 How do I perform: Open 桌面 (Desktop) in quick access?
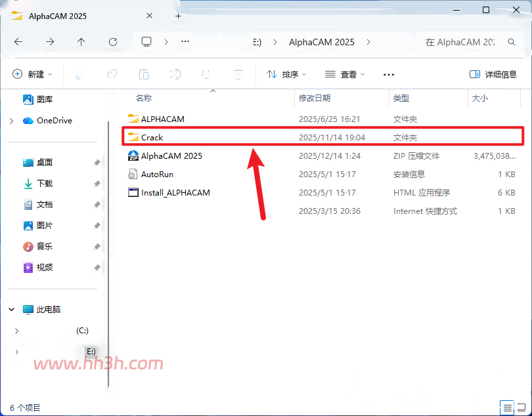(x=38, y=163)
